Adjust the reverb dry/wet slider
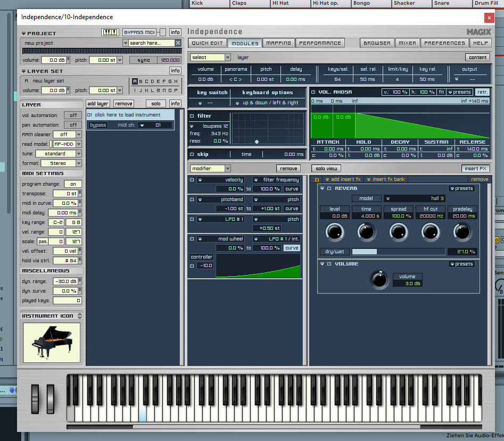This screenshot has height=441, width=504. [399, 252]
